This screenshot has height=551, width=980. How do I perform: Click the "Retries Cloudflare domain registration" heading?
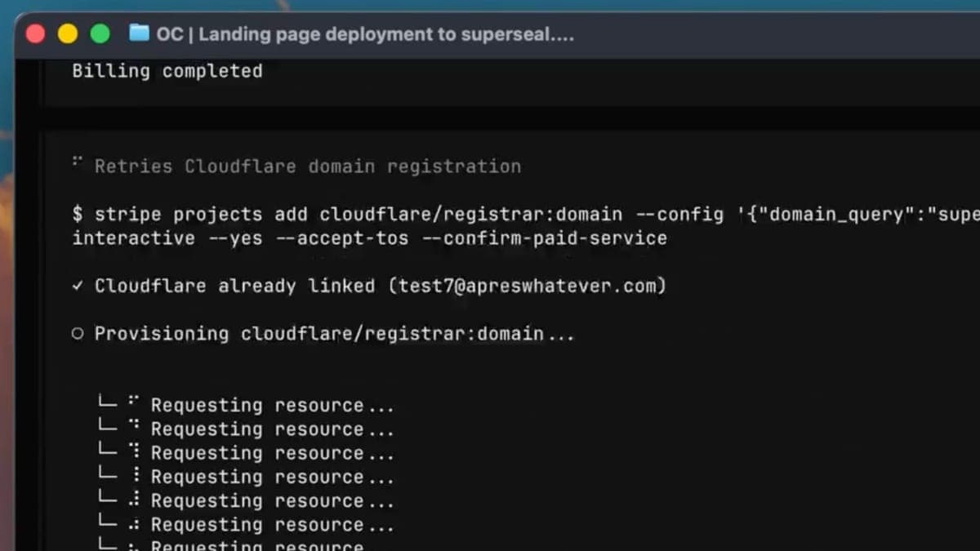[308, 167]
